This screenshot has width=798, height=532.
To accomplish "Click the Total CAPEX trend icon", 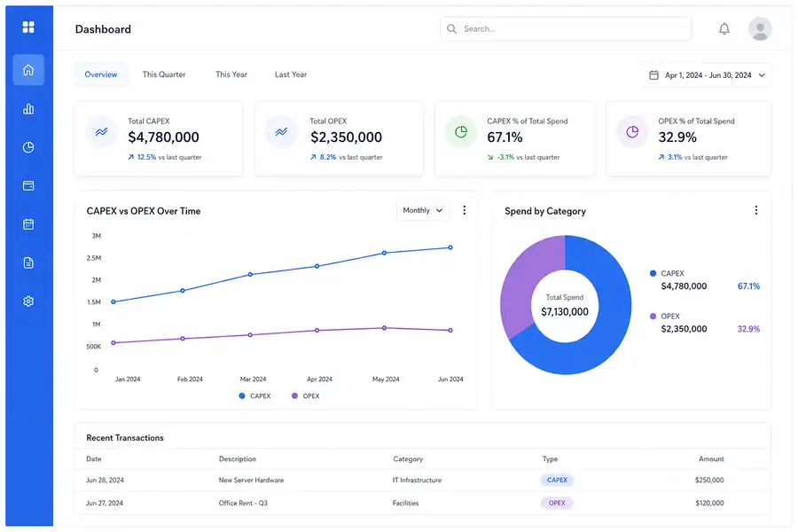I will click(x=102, y=132).
